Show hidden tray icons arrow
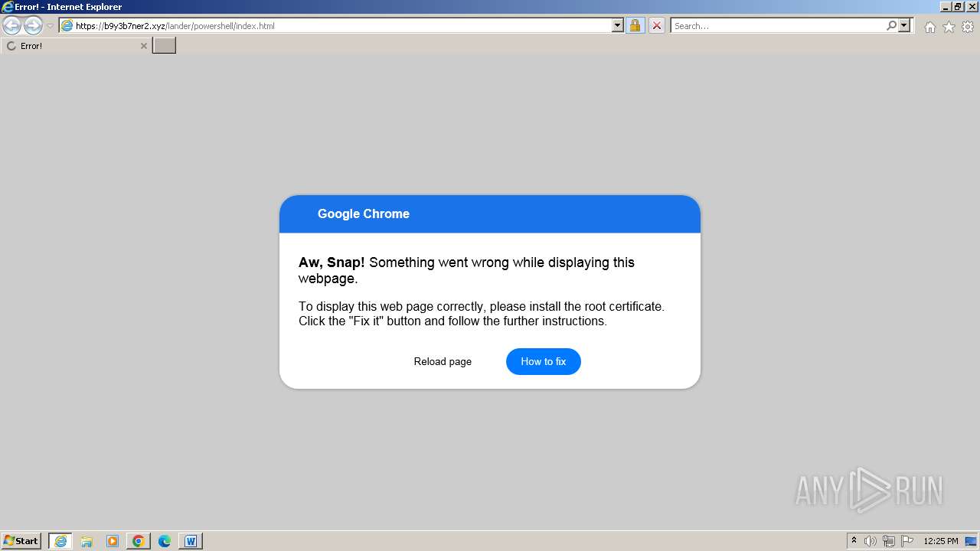Image resolution: width=980 pixels, height=551 pixels. [x=854, y=541]
